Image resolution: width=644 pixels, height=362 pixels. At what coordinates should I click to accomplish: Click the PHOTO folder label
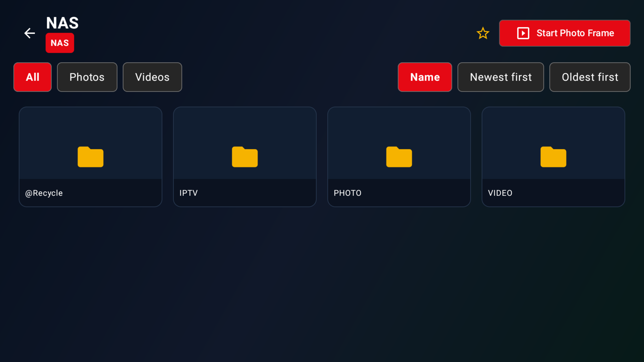[x=347, y=193]
